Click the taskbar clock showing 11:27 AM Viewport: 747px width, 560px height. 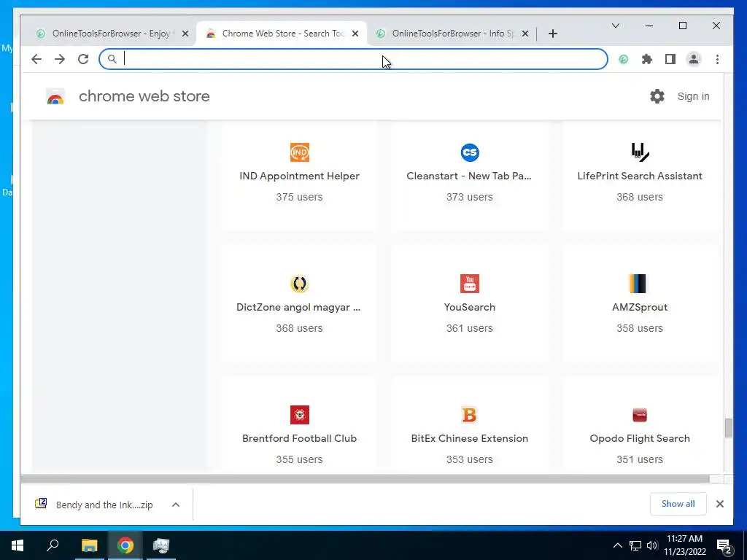click(x=684, y=545)
